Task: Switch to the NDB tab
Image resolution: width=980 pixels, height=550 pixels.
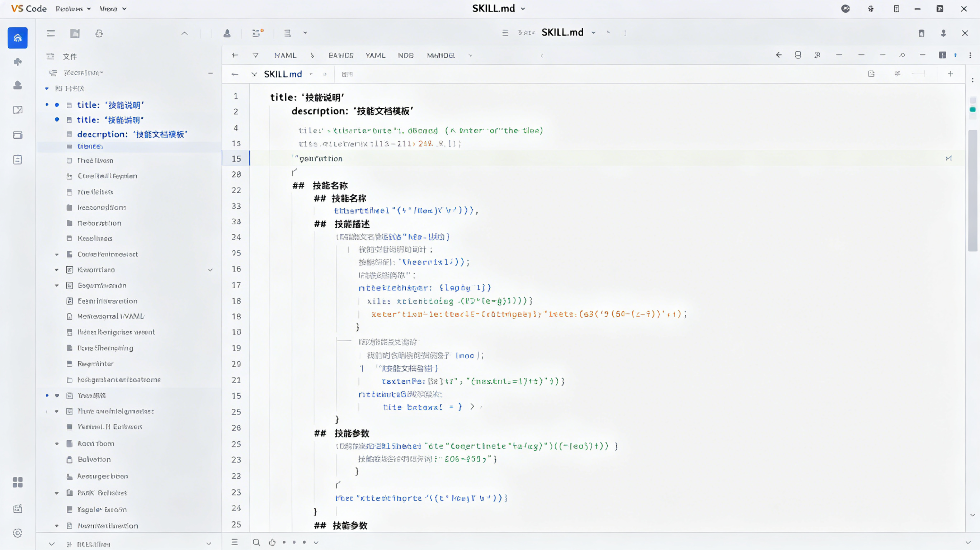Action: click(x=406, y=56)
